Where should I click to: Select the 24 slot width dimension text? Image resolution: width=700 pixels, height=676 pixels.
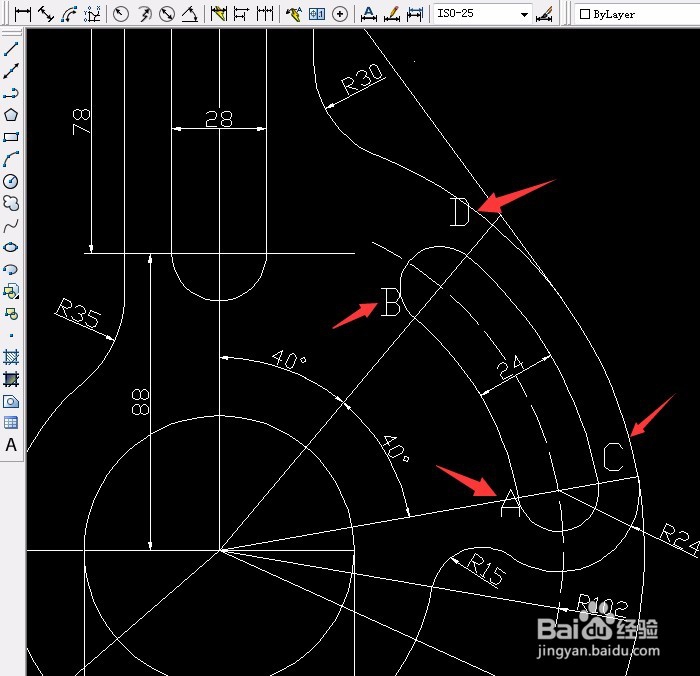click(510, 367)
